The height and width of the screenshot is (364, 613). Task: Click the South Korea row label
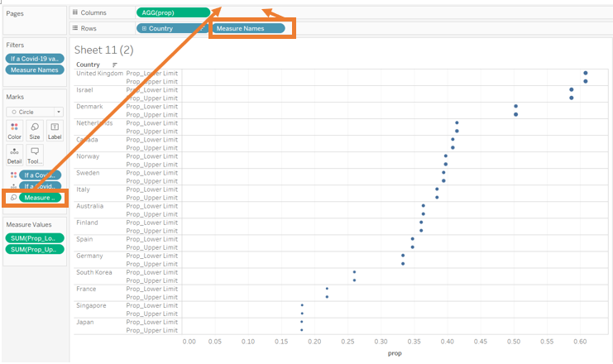click(94, 272)
